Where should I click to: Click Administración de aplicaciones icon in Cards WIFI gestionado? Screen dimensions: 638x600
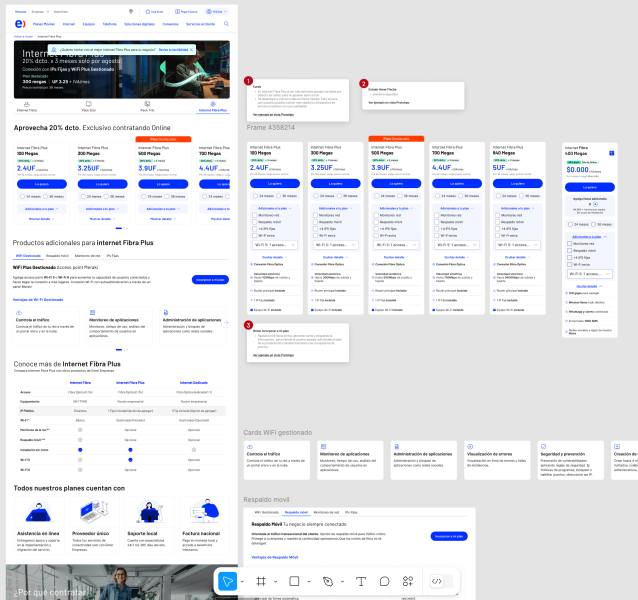coord(397,447)
